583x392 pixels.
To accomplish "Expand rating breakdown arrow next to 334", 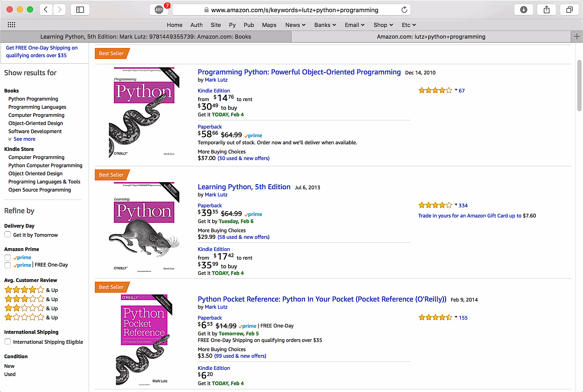I will (456, 205).
